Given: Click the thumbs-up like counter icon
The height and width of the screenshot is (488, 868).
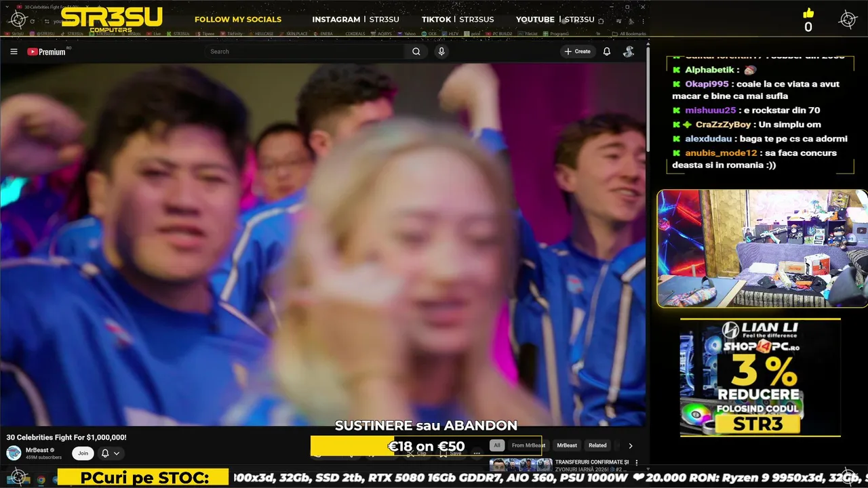Looking at the screenshot, I should click(x=808, y=13).
